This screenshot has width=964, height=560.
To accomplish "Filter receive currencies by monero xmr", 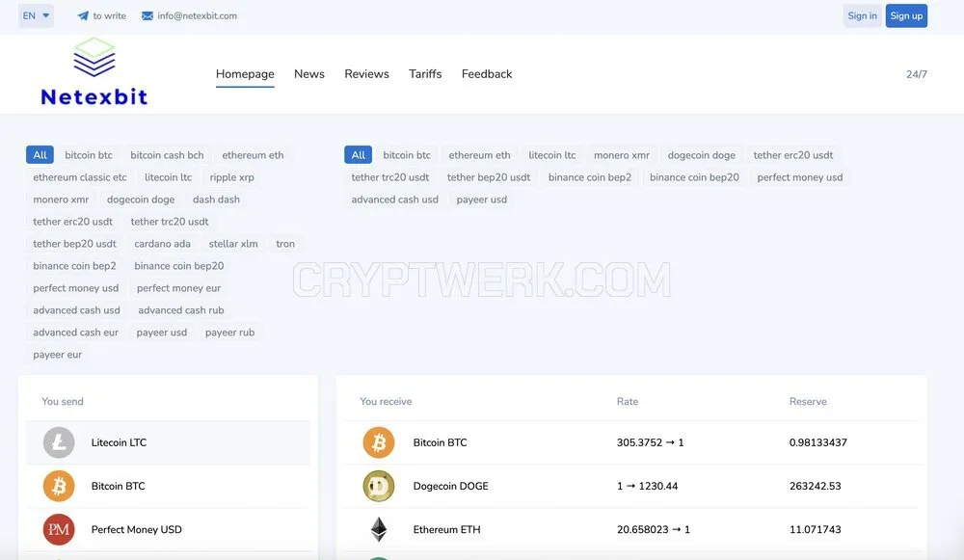I will click(622, 155).
